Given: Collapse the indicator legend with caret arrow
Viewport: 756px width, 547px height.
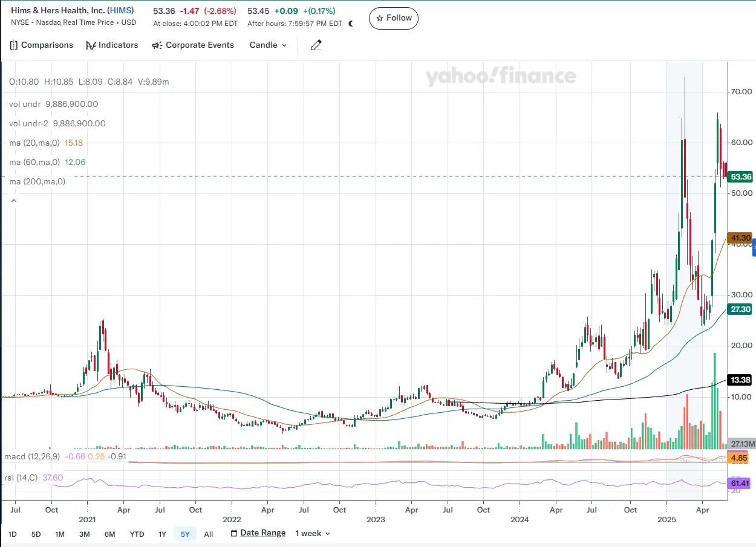Looking at the screenshot, I should click(x=13, y=200).
